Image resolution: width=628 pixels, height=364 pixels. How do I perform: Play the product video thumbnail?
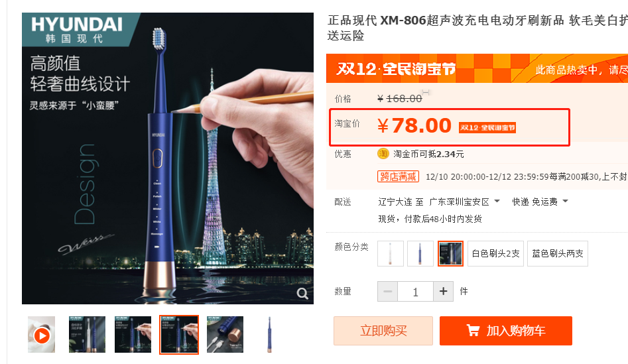tap(42, 335)
